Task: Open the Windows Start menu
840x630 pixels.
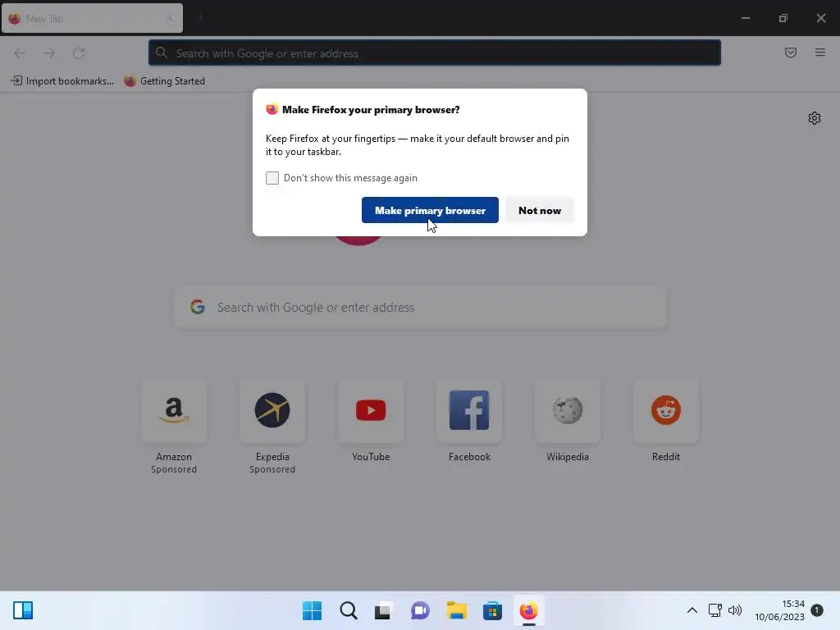Action: click(x=313, y=610)
